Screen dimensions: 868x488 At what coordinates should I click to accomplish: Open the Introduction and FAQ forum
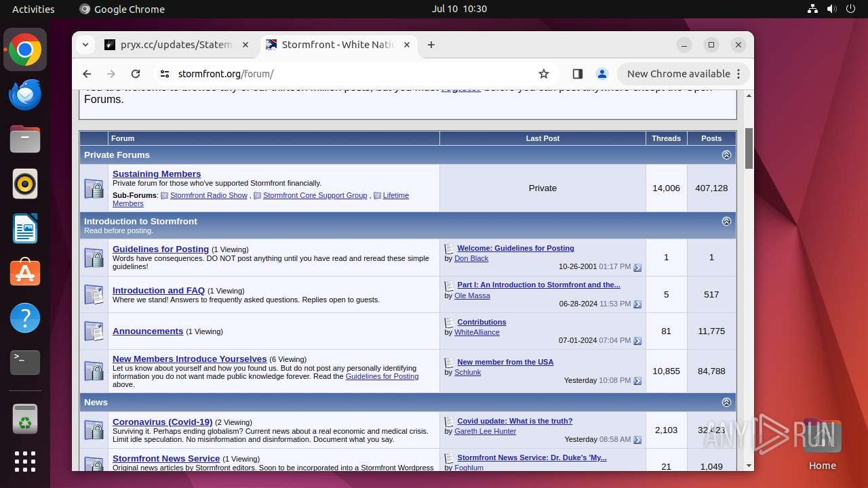tap(159, 291)
